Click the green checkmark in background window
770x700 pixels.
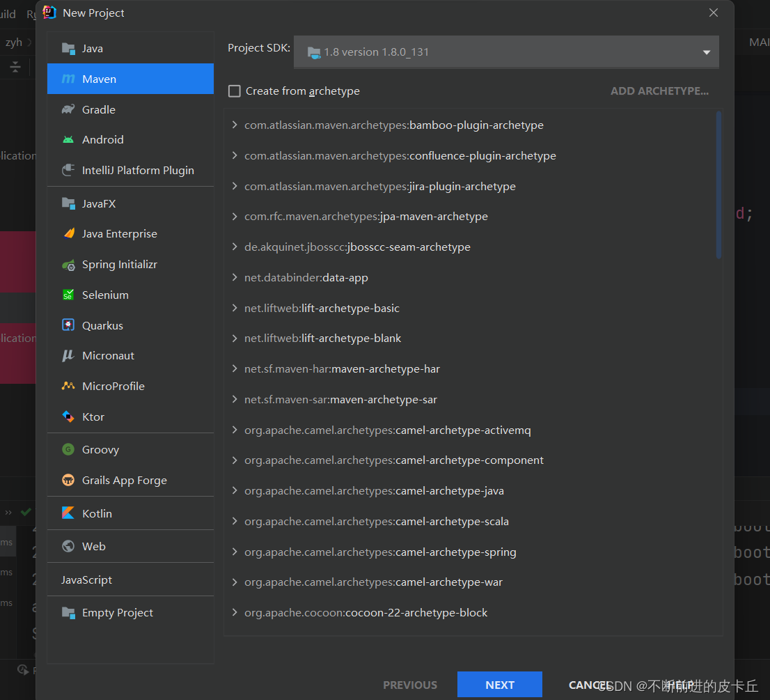pos(26,512)
